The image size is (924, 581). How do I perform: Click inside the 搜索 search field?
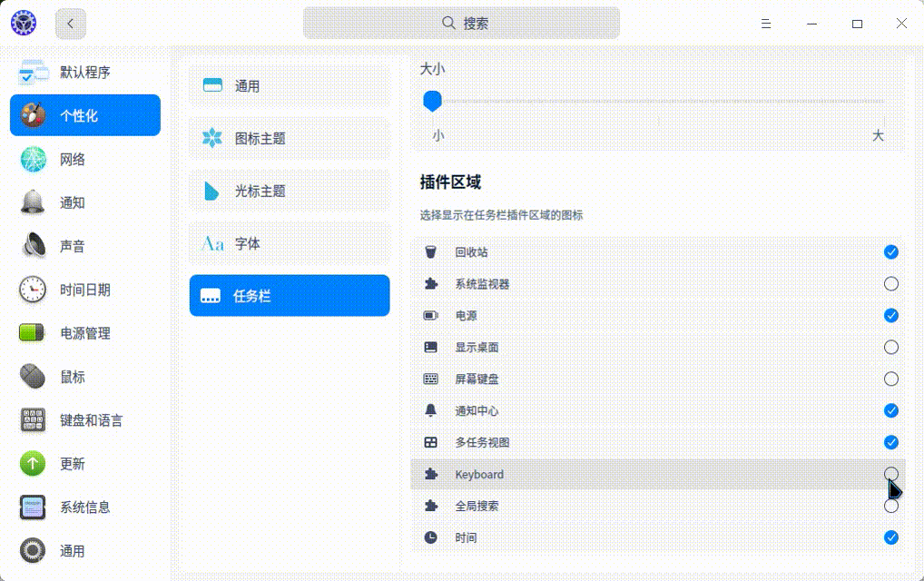pos(462,23)
